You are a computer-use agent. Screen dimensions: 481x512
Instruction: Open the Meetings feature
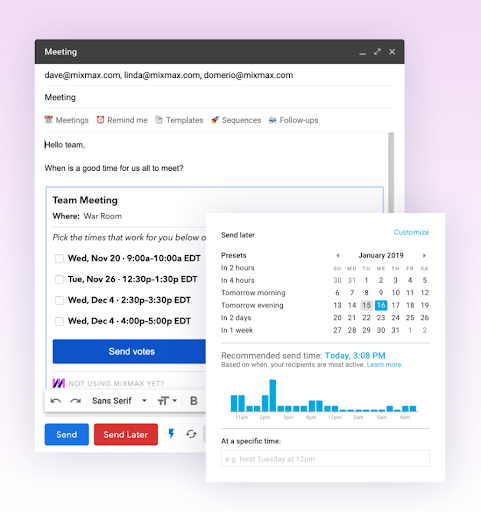coord(67,120)
